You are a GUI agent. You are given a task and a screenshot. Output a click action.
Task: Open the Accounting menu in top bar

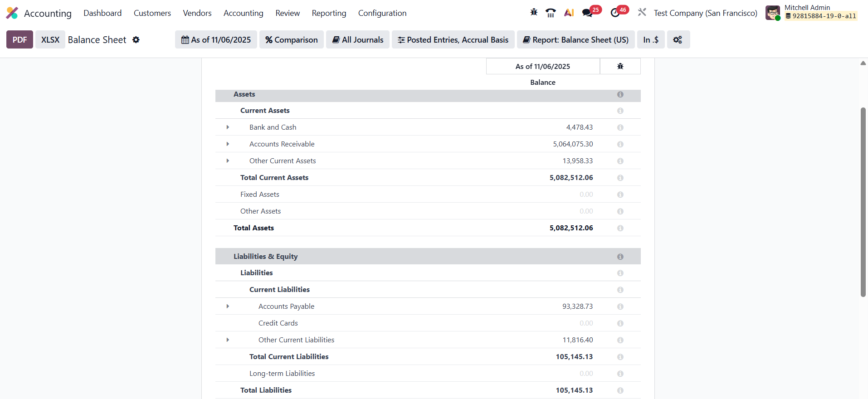coord(244,13)
